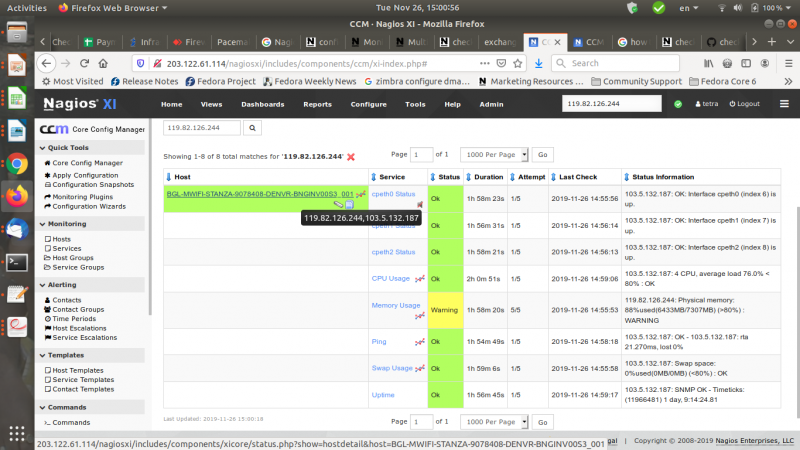Open the Home menu
This screenshot has height=450, width=800.
pyautogui.click(x=171, y=104)
